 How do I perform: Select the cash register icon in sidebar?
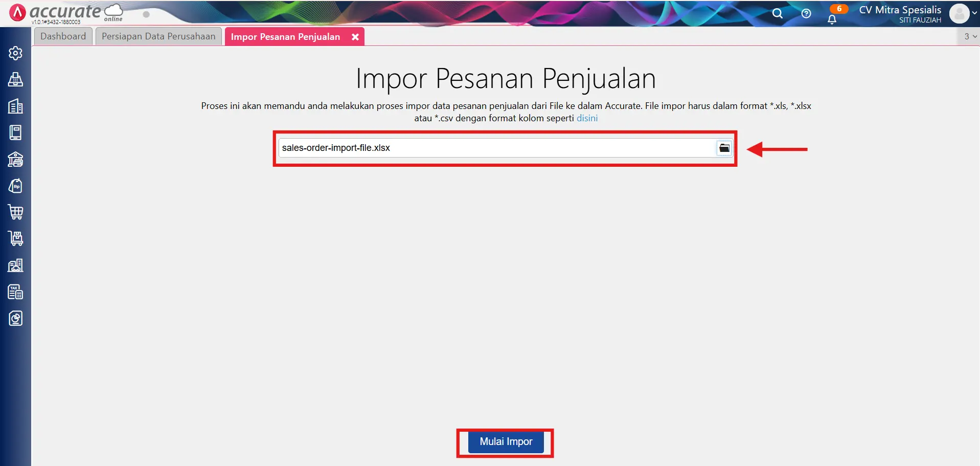point(16,79)
